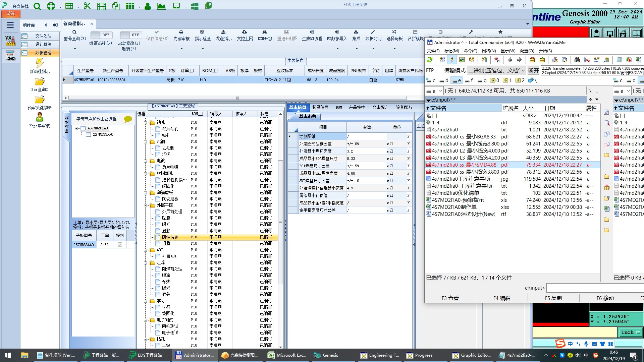Toggle the 启动修改(E) OFF switch
The width and height of the screenshot is (644, 362).
click(130, 35)
